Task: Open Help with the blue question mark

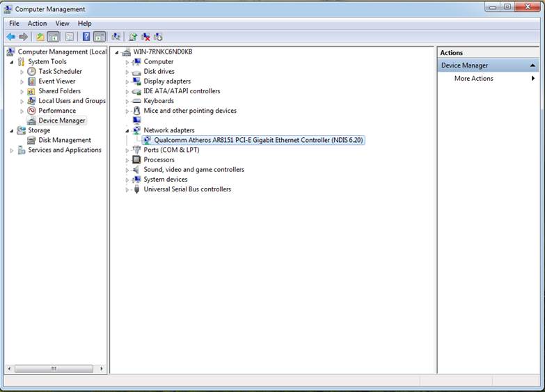Action: 86,36
